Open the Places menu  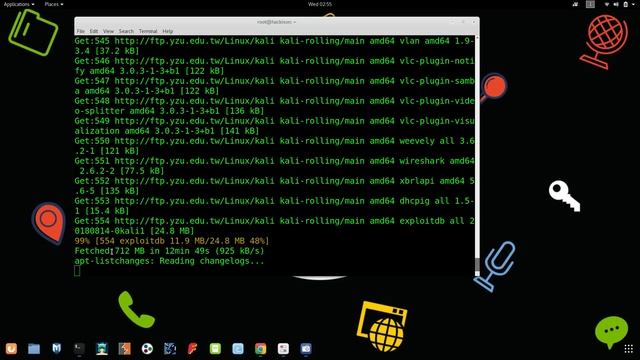pyautogui.click(x=54, y=4)
